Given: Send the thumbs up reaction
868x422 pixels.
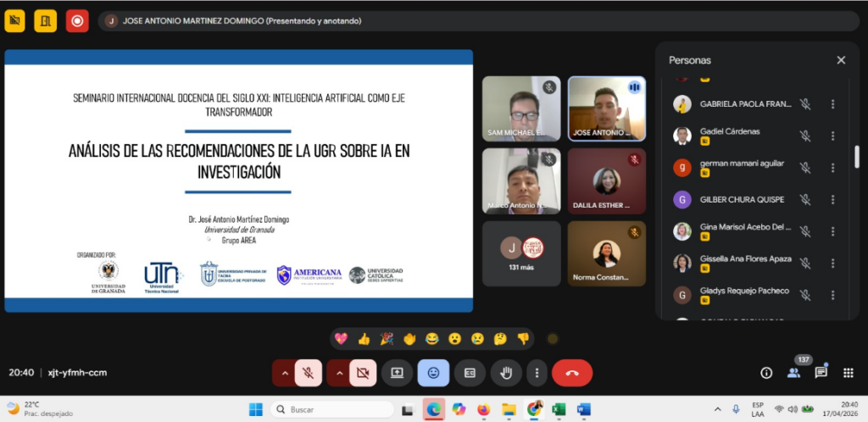Looking at the screenshot, I should (364, 339).
